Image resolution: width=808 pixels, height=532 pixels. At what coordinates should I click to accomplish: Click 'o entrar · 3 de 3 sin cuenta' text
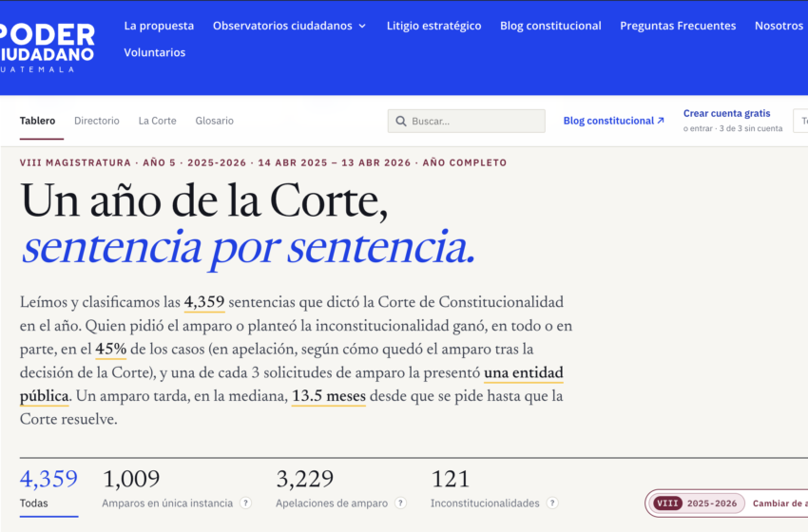pyautogui.click(x=733, y=129)
